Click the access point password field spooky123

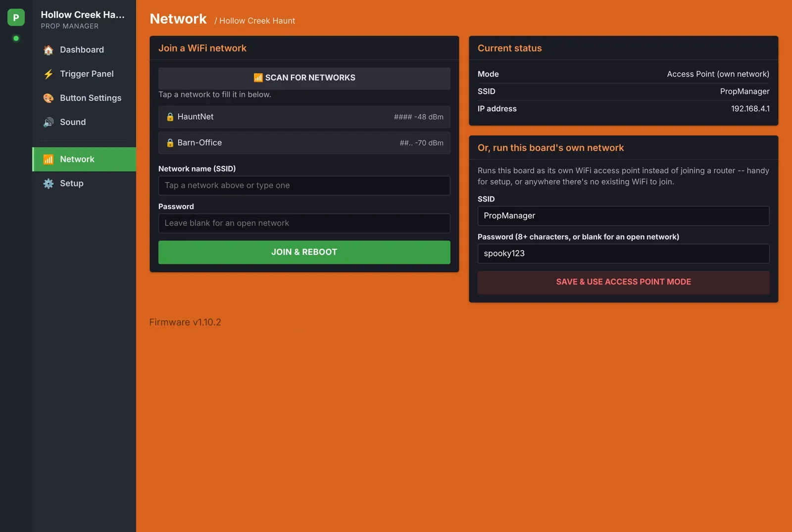[x=623, y=253]
